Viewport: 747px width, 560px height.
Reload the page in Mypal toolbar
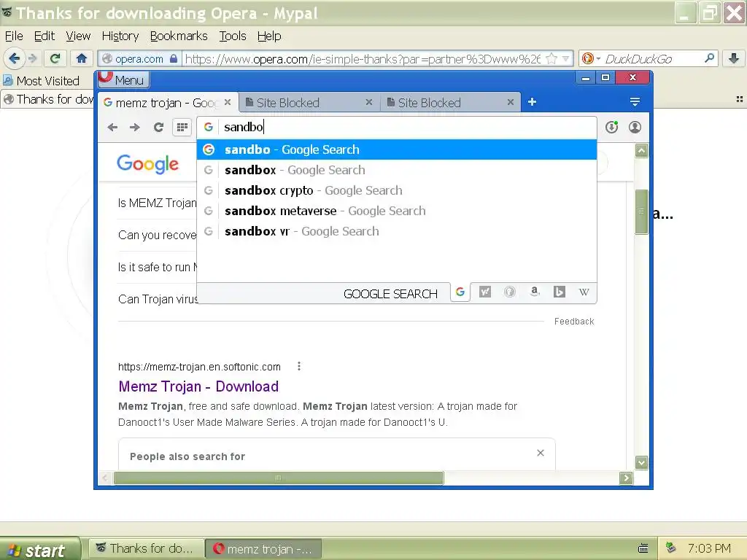[x=55, y=58]
